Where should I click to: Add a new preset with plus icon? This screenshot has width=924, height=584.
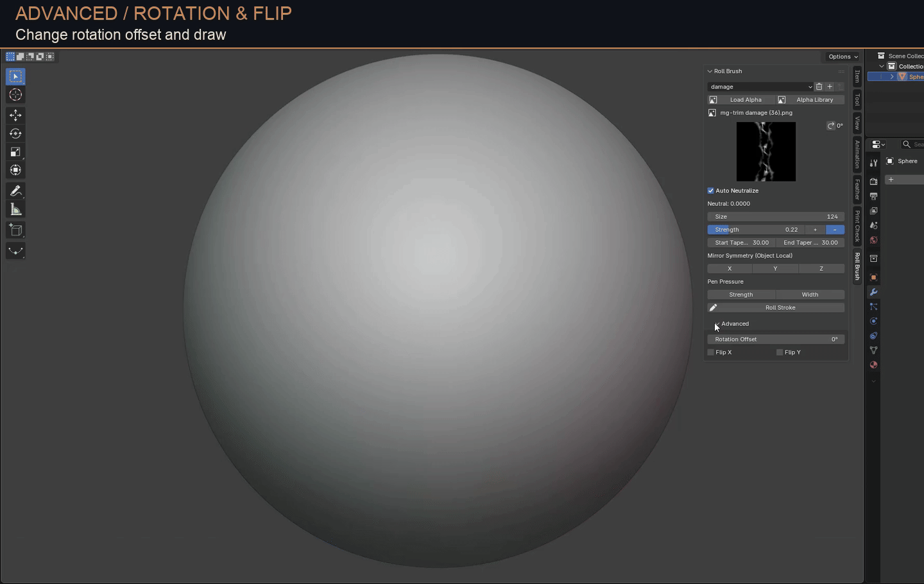[x=830, y=87]
